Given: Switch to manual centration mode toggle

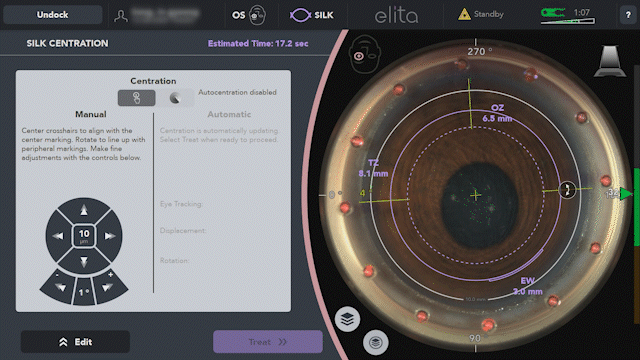Looking at the screenshot, I should [x=136, y=98].
